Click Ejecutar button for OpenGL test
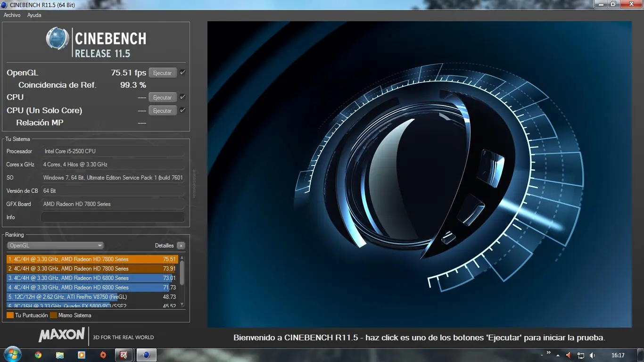The height and width of the screenshot is (362, 644). coord(163,73)
